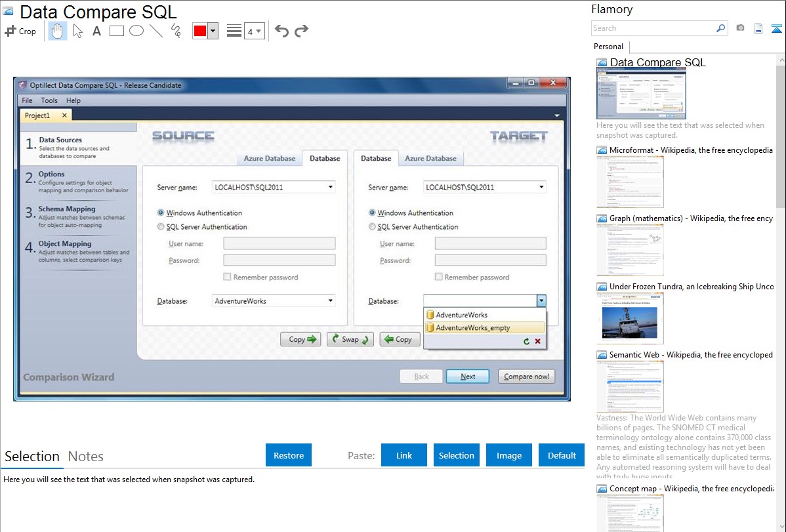Open the Personal tab in Flamory
Image resolution: width=786 pixels, height=532 pixels.
click(x=609, y=47)
